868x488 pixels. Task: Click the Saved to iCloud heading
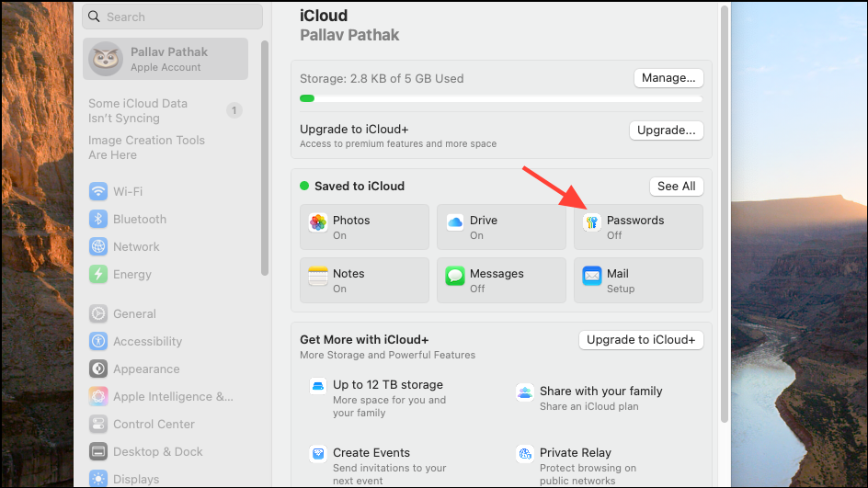tap(360, 186)
